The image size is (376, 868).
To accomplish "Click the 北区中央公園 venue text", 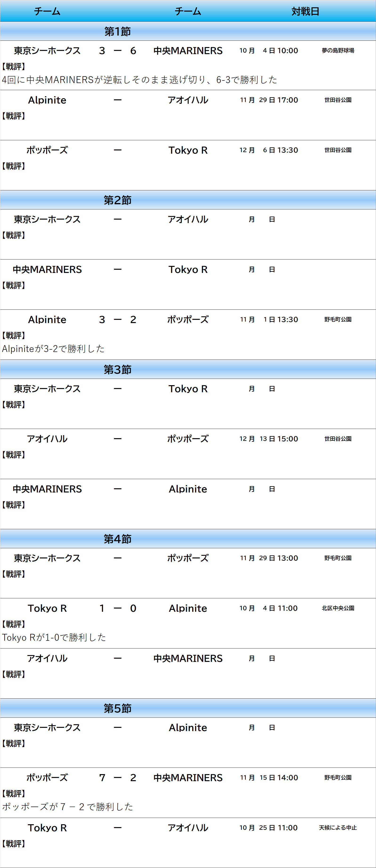I will click(338, 608).
